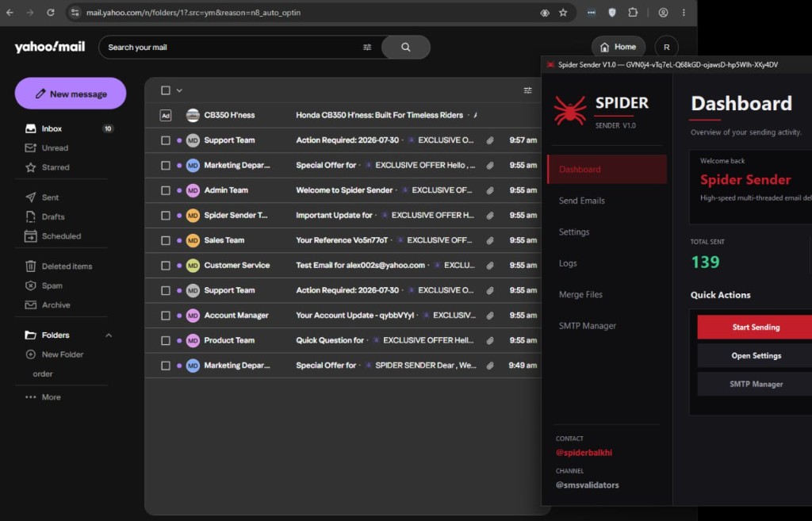Click the Yahoo Mail logo
Image resolution: width=812 pixels, height=521 pixels.
coord(50,47)
